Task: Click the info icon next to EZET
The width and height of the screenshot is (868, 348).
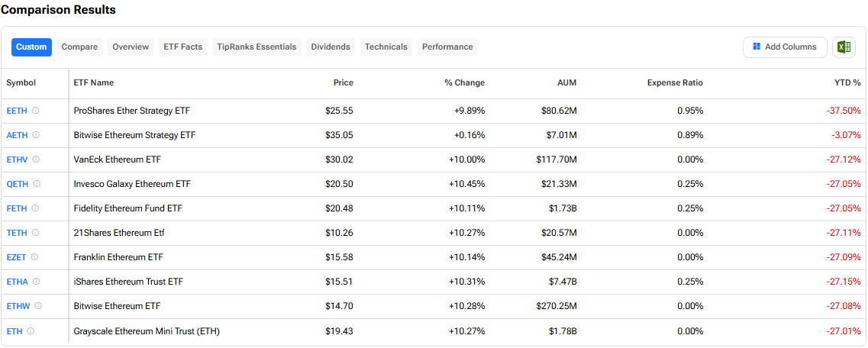Action: point(35,257)
